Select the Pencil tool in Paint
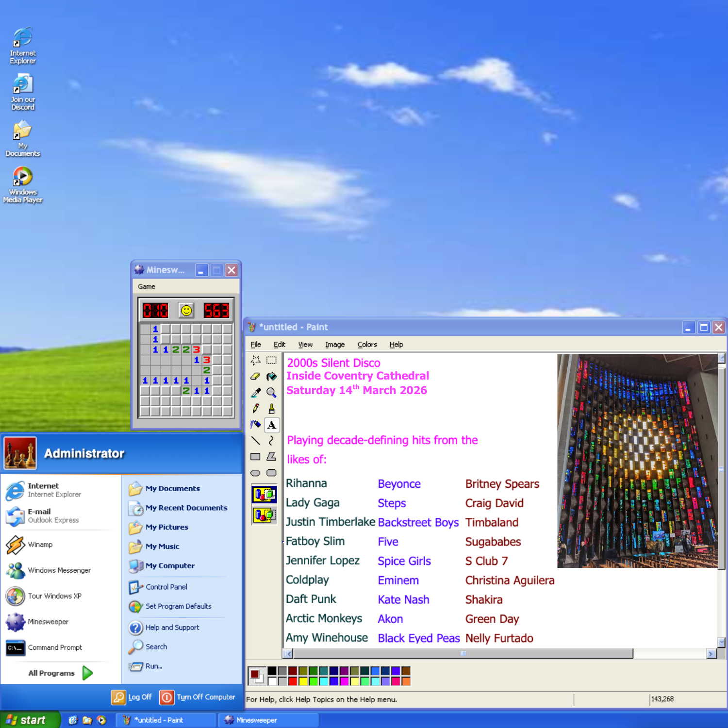 pos(256,409)
